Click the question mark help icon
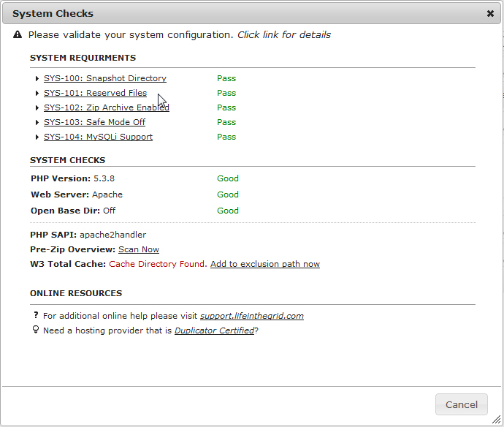Viewport: 504px width, 427px height. click(x=36, y=315)
